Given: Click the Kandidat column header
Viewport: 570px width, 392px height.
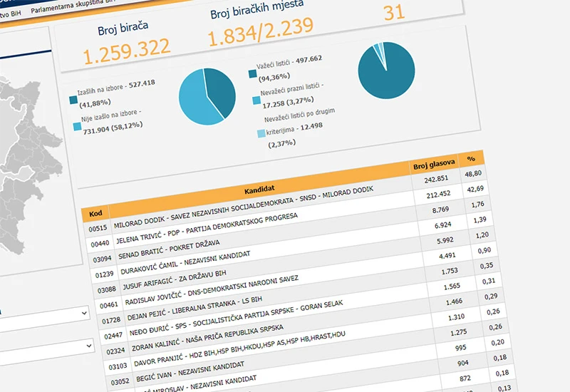Looking at the screenshot, I should click(259, 190).
